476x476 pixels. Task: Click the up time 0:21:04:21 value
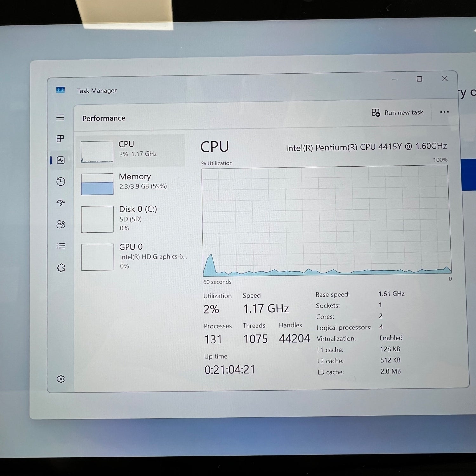(x=230, y=369)
